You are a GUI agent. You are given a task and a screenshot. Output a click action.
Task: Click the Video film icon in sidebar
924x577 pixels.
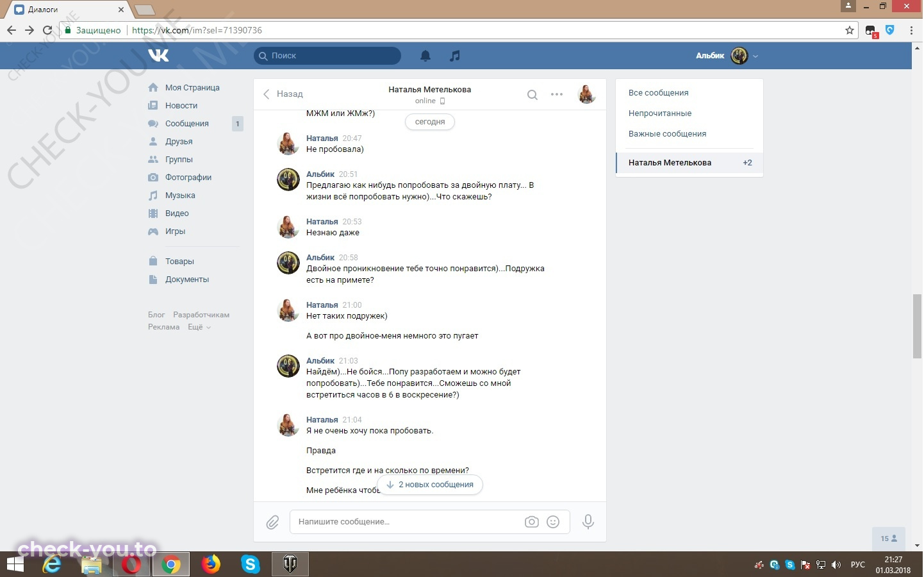pyautogui.click(x=153, y=213)
